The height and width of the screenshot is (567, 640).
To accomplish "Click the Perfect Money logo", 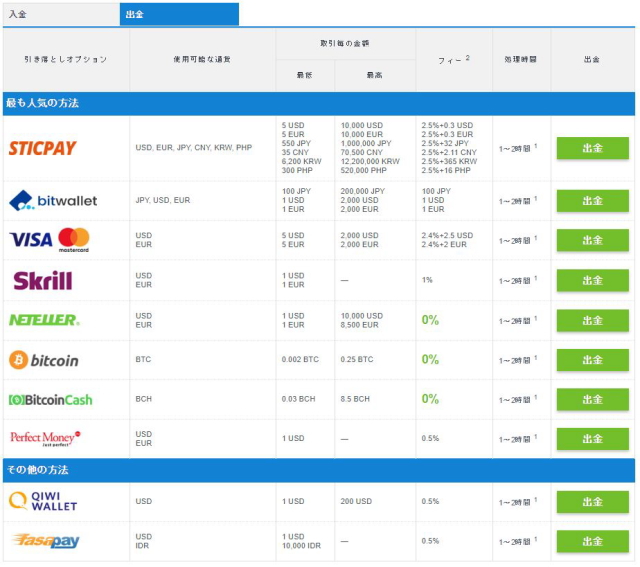I will [x=45, y=438].
